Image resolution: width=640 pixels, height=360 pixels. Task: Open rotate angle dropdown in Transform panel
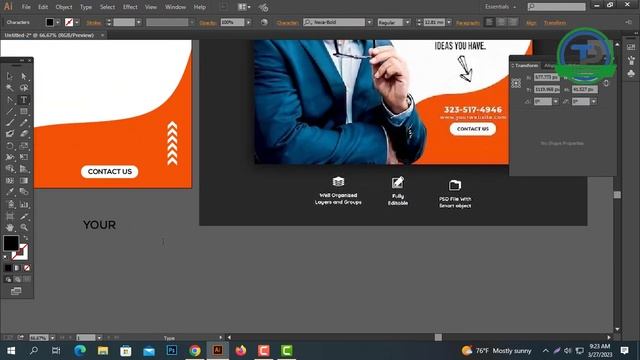(x=556, y=101)
